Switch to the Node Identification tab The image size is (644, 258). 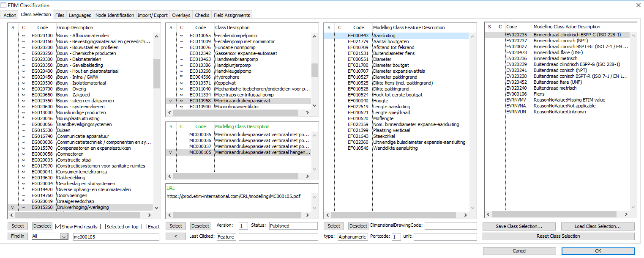tap(115, 15)
